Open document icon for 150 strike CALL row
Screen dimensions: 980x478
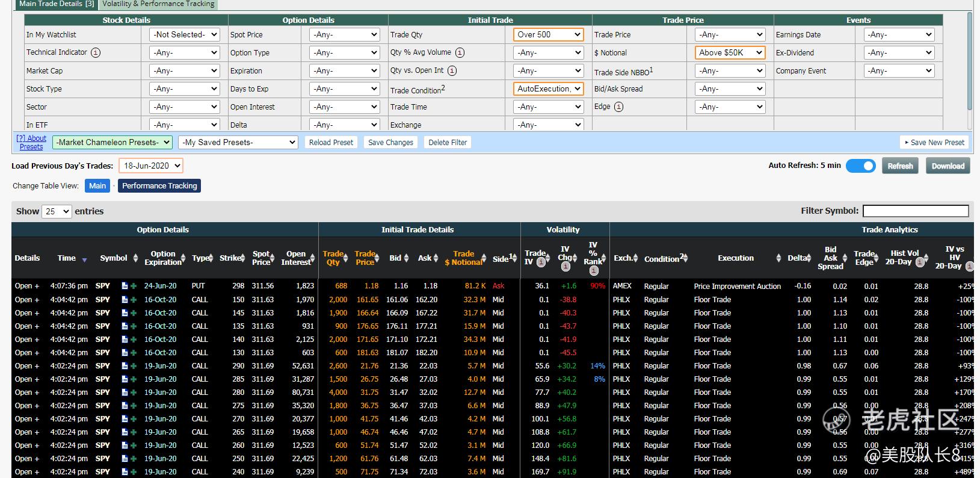125,299
